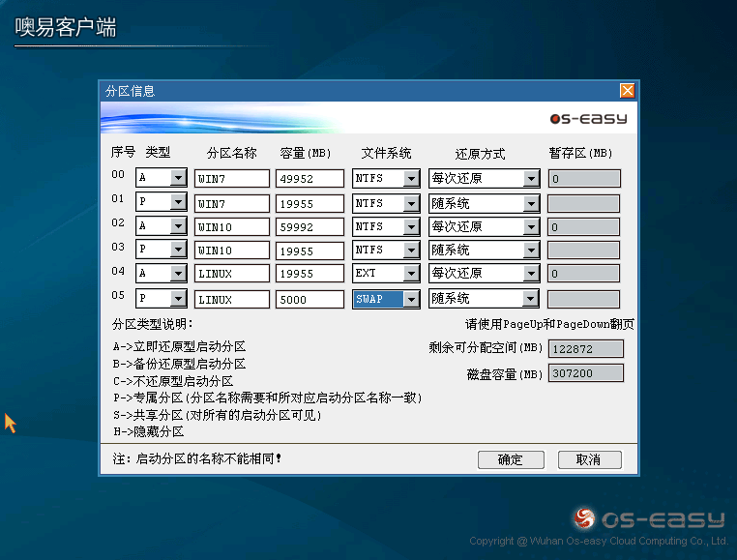Click temp storage field in row 00

(x=583, y=178)
